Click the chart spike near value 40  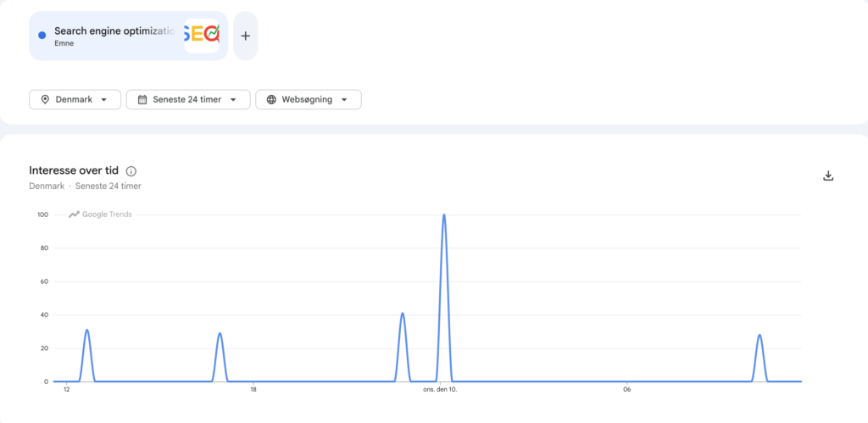403,314
